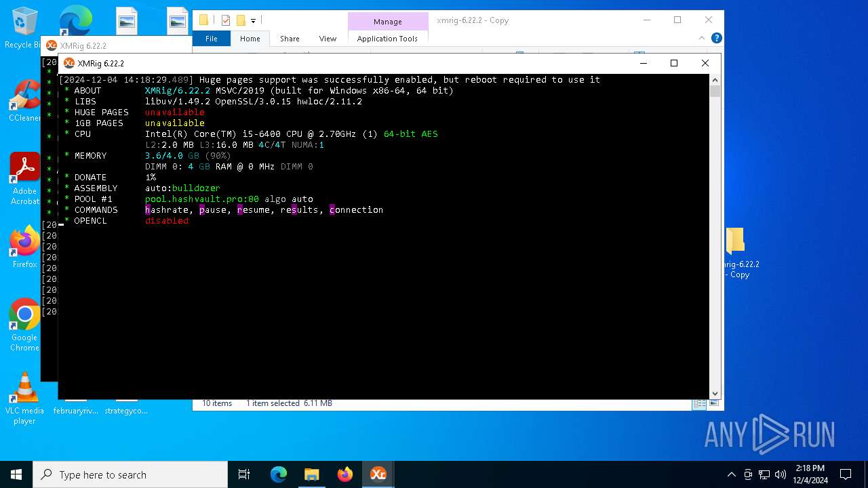Select Microsoft Edge desktop icon

click(x=75, y=20)
